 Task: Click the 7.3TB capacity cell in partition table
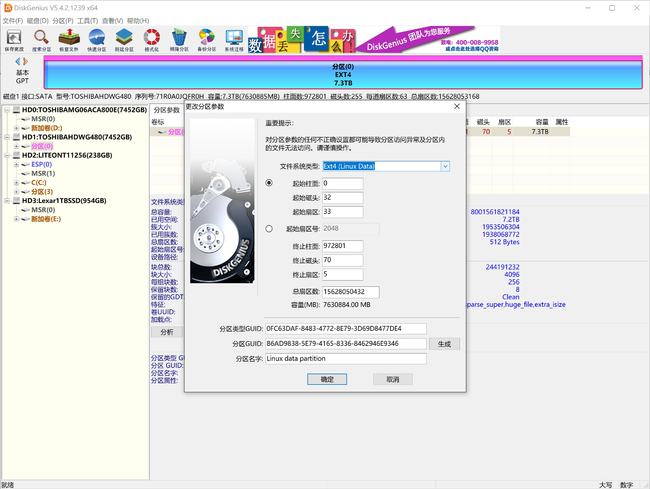[540, 132]
